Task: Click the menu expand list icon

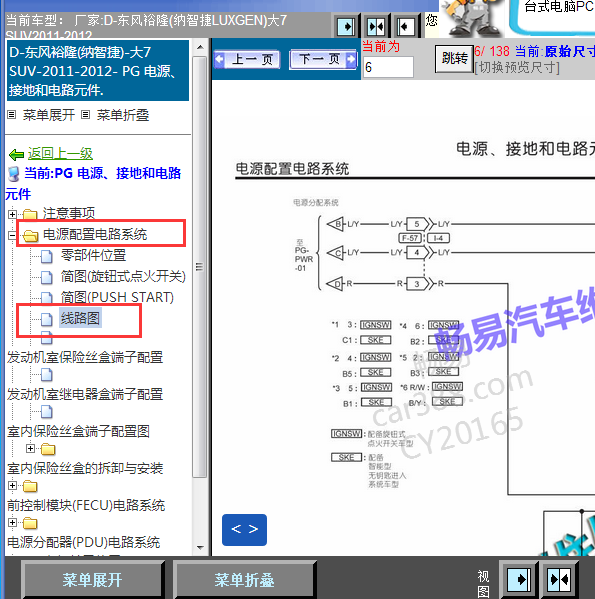Action: (12, 115)
